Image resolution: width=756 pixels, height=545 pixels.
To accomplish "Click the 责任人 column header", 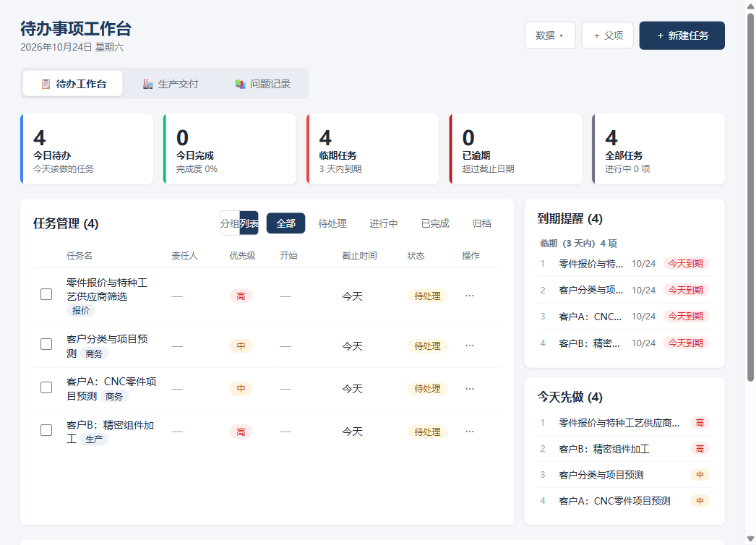I will coord(184,256).
